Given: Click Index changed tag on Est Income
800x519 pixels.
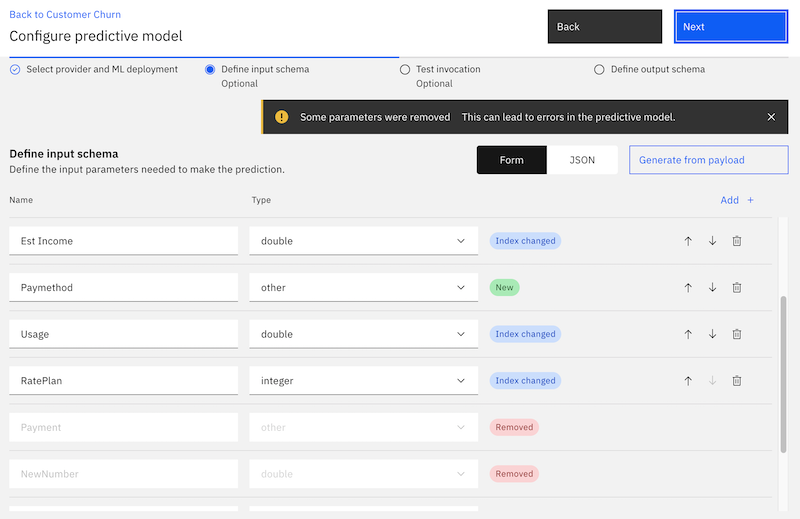Looking at the screenshot, I should (x=525, y=241).
